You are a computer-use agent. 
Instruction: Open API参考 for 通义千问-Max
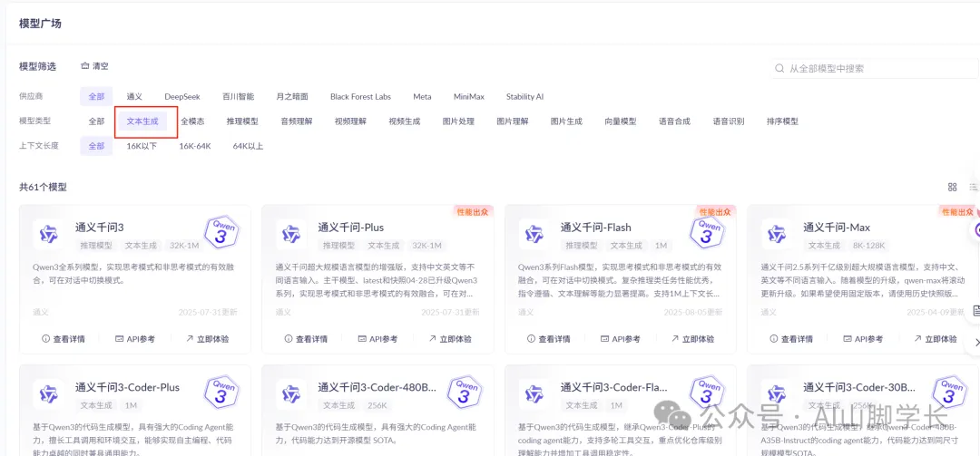pyautogui.click(x=863, y=339)
